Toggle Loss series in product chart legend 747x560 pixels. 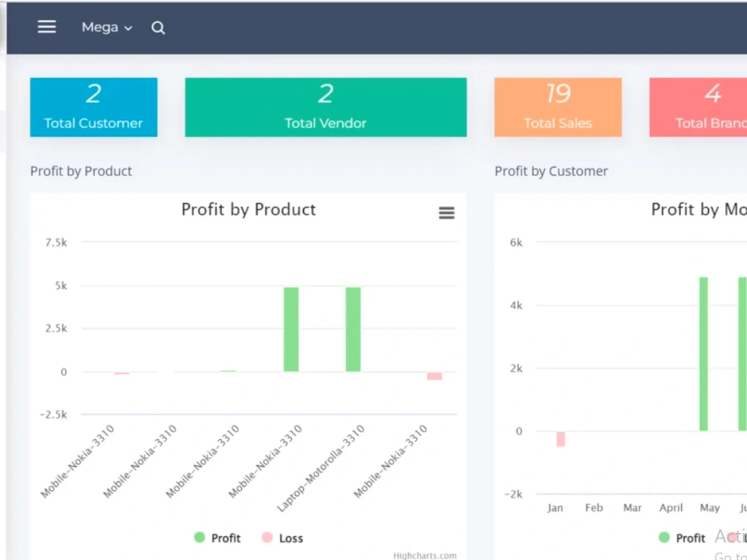tap(282, 538)
